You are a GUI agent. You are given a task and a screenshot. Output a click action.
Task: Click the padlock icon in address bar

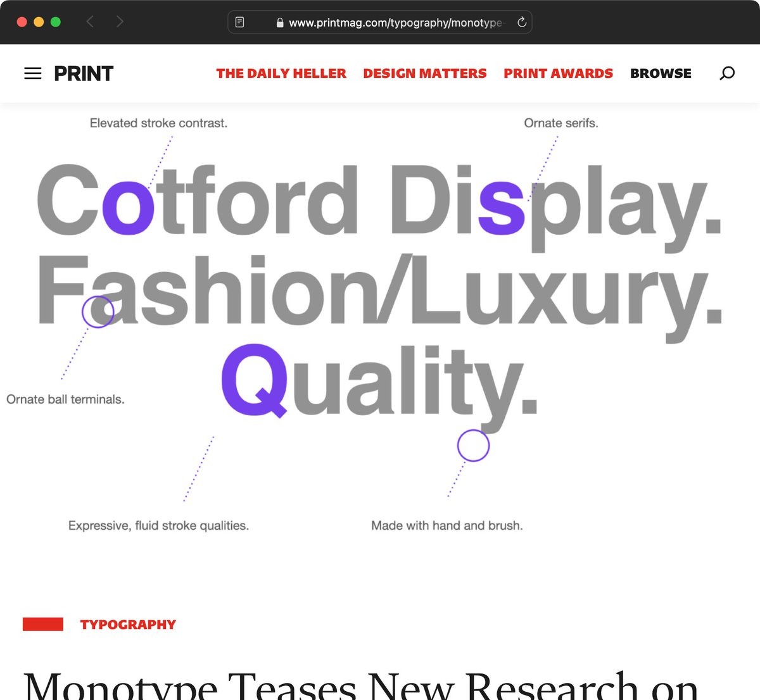280,23
